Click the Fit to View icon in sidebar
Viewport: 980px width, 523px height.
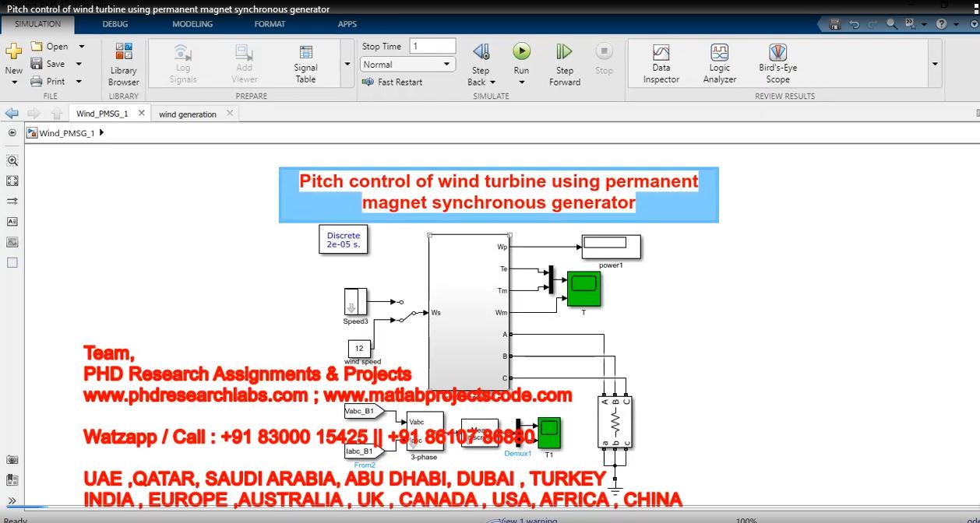(12, 181)
